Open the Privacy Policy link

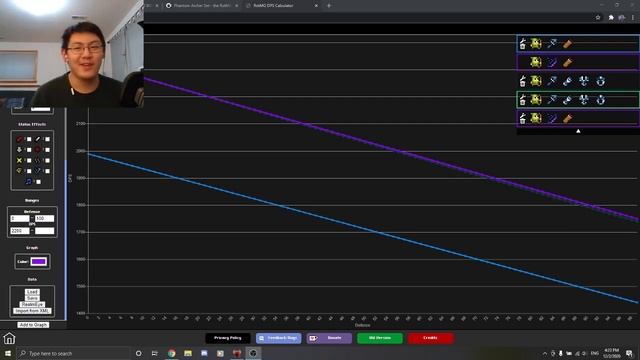228,338
